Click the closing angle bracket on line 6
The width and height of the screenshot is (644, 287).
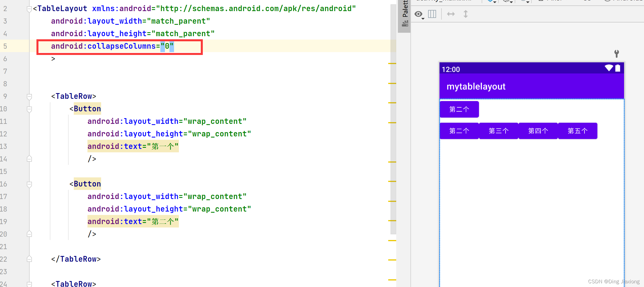53,59
